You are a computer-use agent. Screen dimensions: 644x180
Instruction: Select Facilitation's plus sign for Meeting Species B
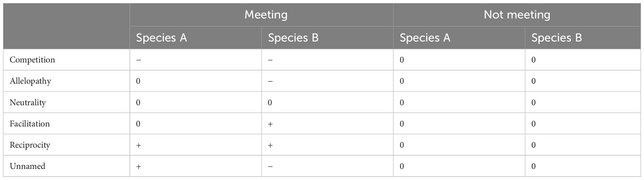pos(270,124)
